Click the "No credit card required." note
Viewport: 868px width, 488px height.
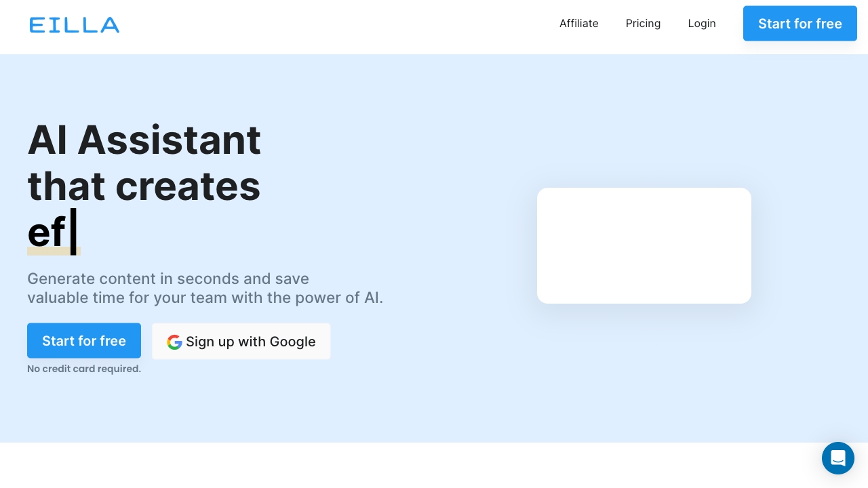point(84,369)
